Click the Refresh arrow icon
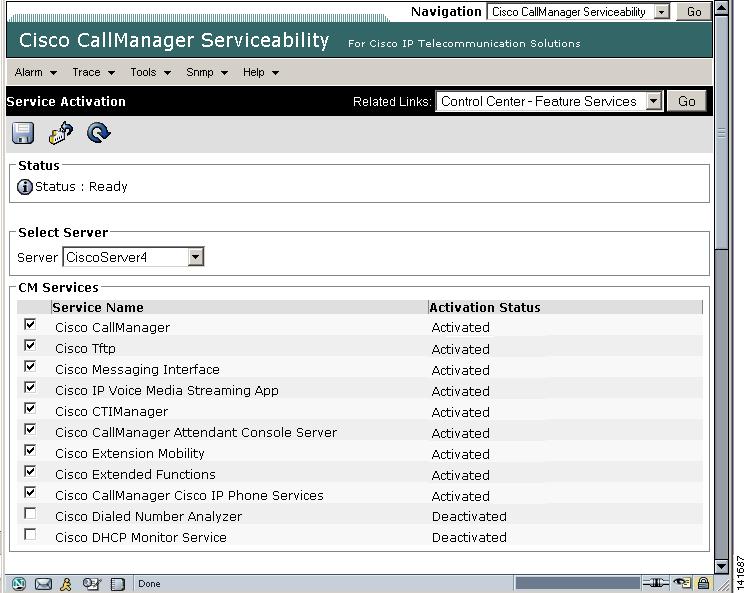The height and width of the screenshot is (593, 747). 99,133
